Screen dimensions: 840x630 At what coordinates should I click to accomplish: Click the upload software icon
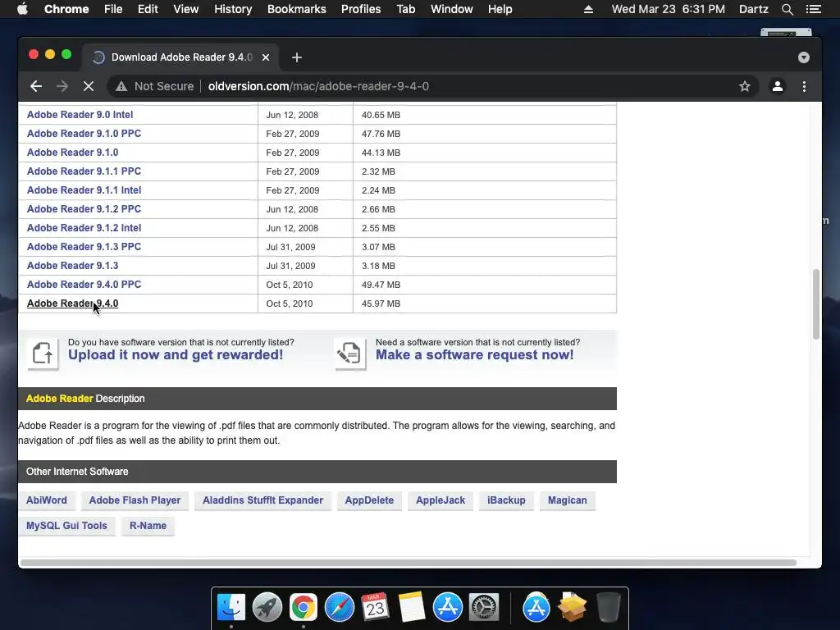point(43,353)
